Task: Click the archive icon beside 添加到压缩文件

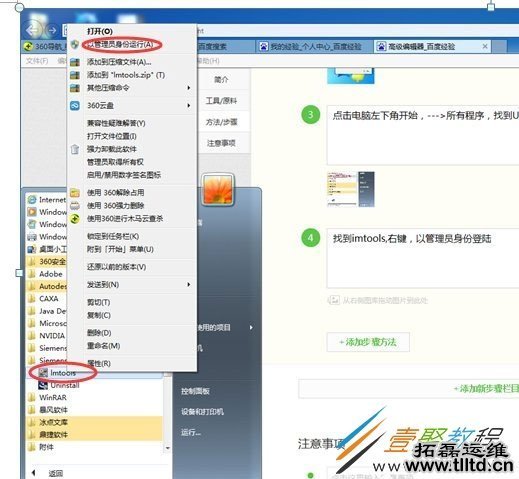Action: coord(75,62)
